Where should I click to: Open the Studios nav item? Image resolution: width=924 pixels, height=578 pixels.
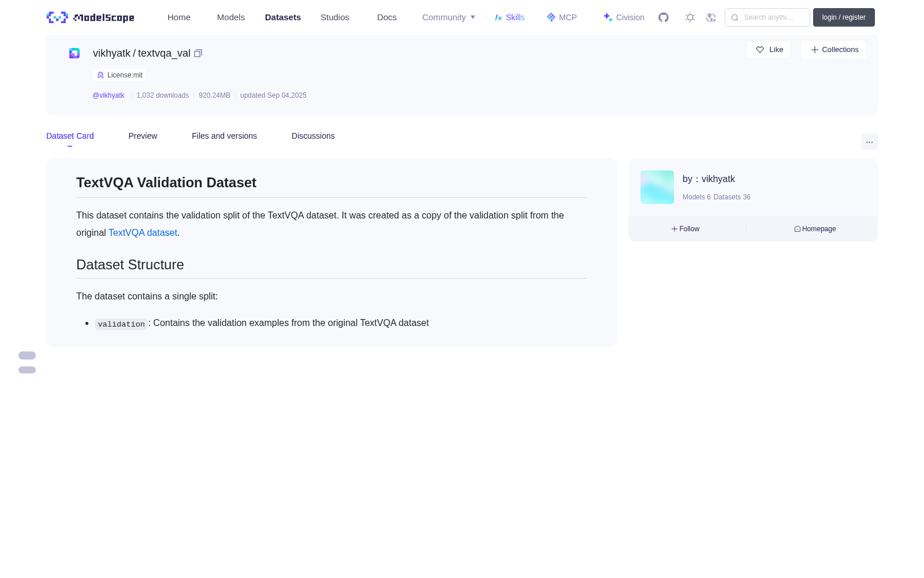(x=335, y=17)
